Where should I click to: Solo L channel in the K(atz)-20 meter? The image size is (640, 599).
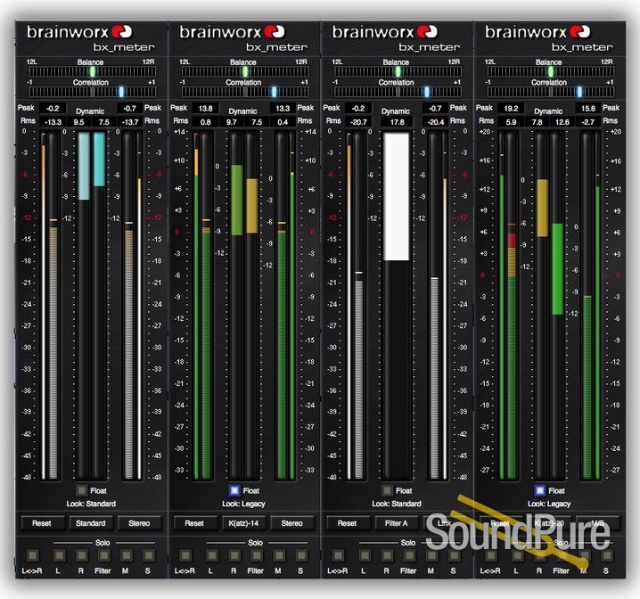coord(518,555)
